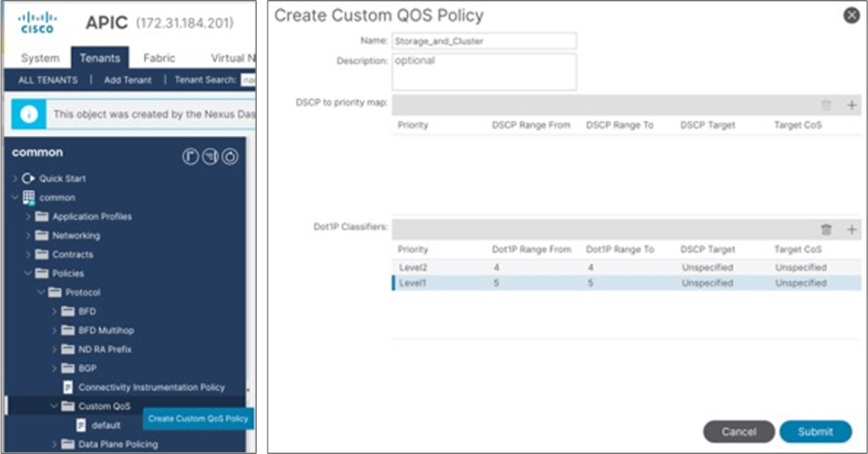The height and width of the screenshot is (454, 868).
Task: Click the Connectivity Instrumentation Policy document icon
Action: (68, 387)
